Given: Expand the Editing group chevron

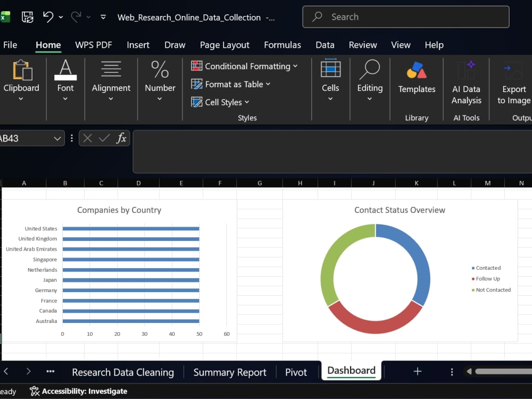Looking at the screenshot, I should pyautogui.click(x=370, y=99).
